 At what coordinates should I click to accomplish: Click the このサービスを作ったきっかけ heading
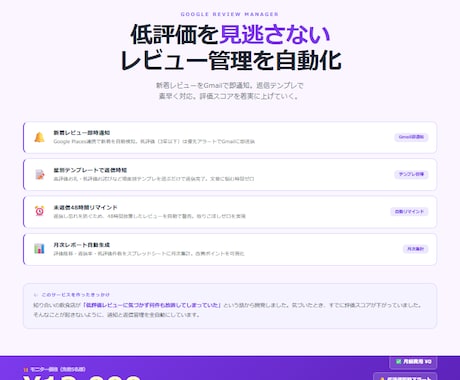pos(76,295)
